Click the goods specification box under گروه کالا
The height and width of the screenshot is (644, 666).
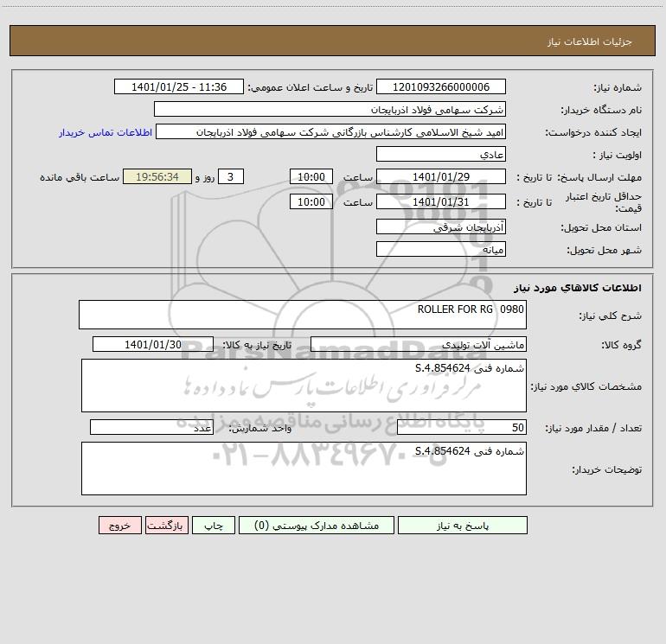[x=304, y=386]
